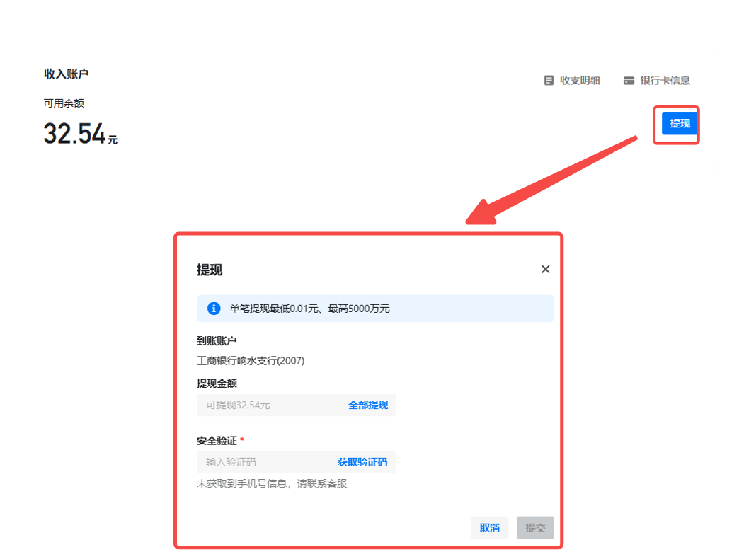756x557 pixels.
Task: Focus the 提现金额 amount input field
Action: (269, 406)
